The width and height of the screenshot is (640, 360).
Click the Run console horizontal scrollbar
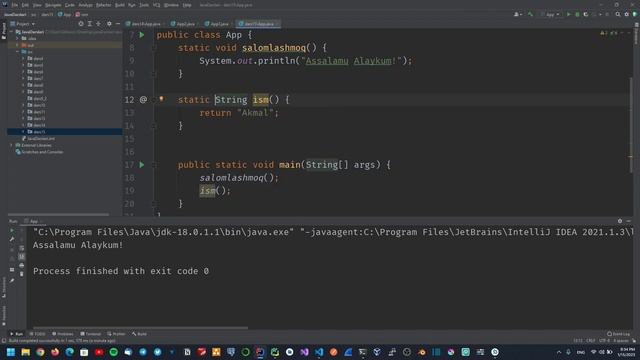140,327
